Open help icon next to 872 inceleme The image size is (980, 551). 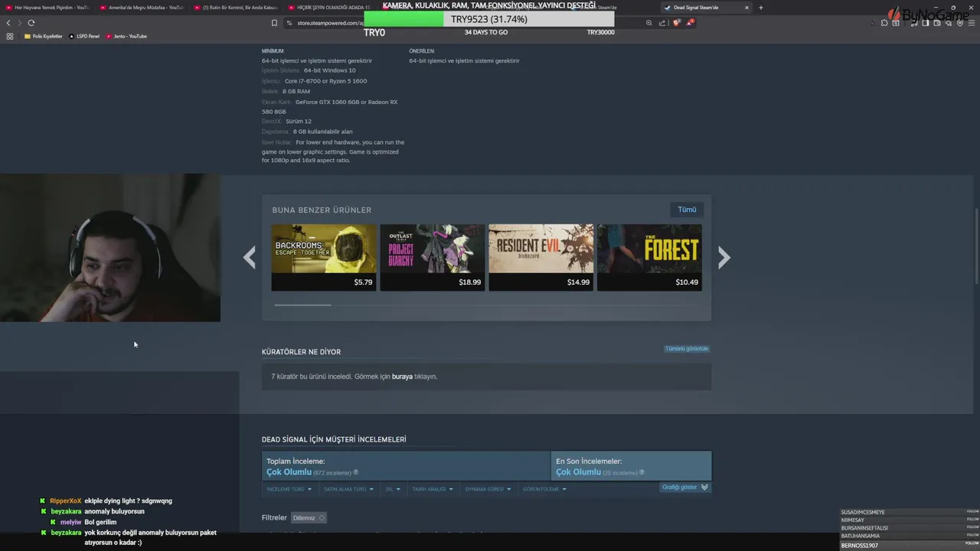pyautogui.click(x=356, y=473)
